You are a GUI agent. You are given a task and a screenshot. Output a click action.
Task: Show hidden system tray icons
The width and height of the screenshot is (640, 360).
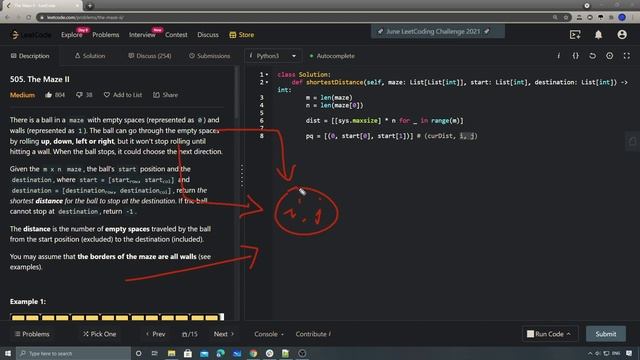pos(590,353)
